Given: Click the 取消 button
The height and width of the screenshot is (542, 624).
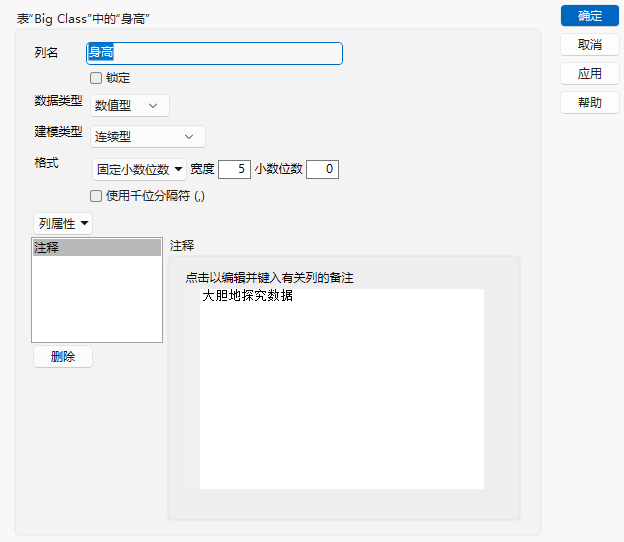Looking at the screenshot, I should coord(589,45).
